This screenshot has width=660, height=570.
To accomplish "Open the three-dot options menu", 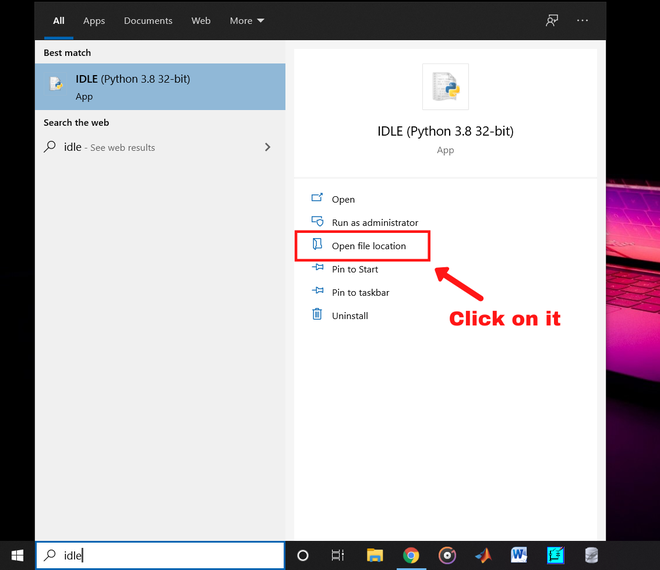I will pos(582,20).
